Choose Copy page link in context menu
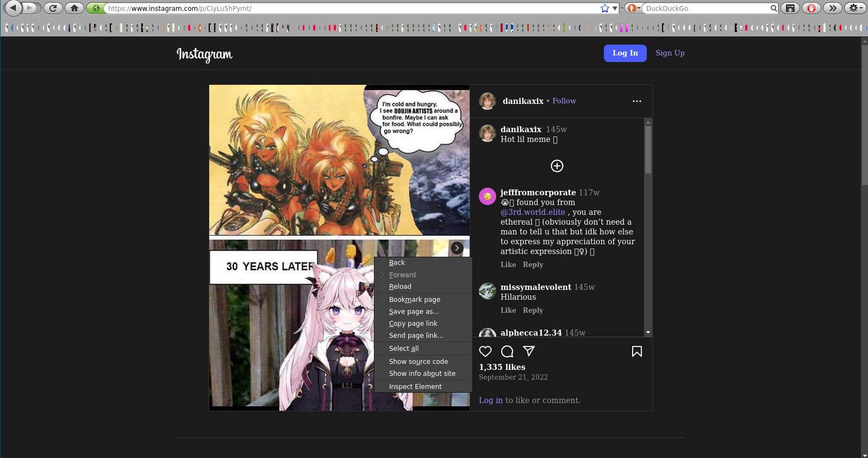Viewport: 868px width, 458px height. 423,324
